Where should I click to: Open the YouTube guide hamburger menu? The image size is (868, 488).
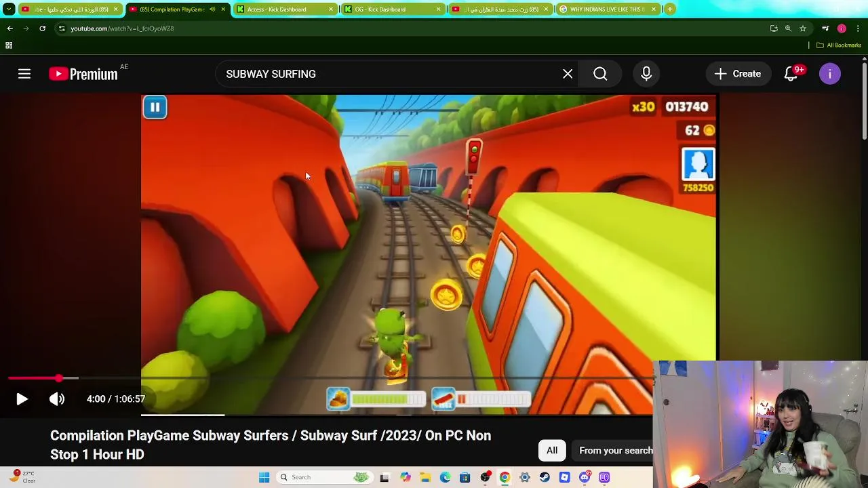click(x=24, y=74)
